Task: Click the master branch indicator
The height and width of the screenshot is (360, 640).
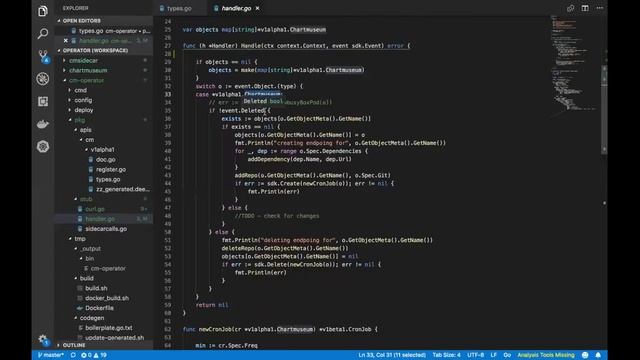Action: coord(51,355)
